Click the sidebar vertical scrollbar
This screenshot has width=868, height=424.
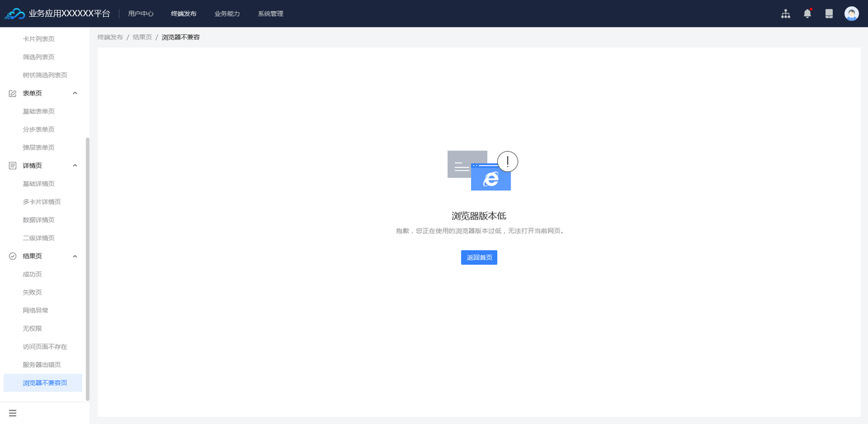(x=88, y=269)
